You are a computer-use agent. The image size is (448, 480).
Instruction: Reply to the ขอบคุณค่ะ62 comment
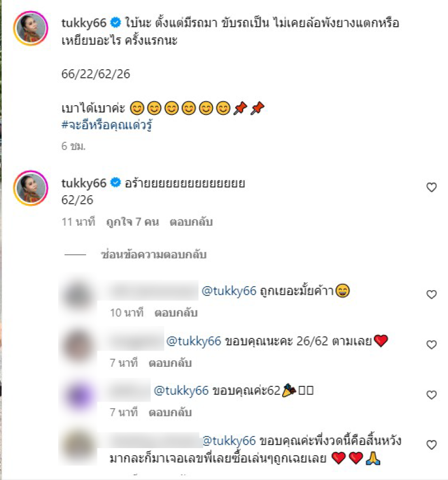pos(170,412)
